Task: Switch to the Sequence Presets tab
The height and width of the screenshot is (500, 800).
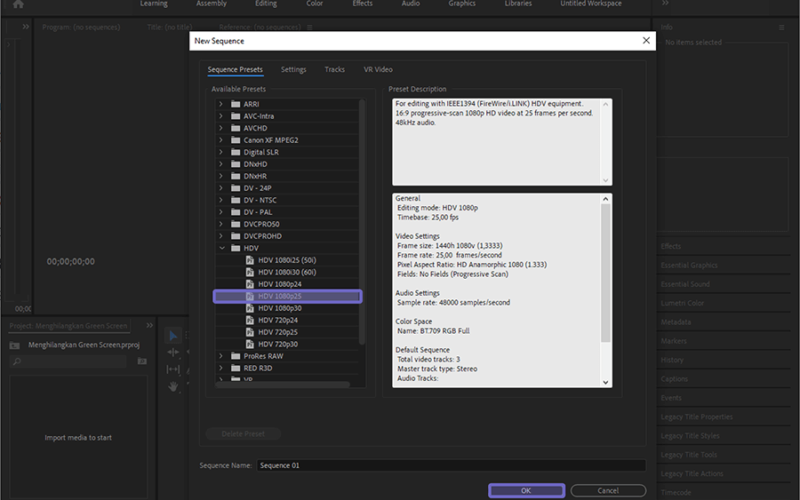Action: pos(235,69)
